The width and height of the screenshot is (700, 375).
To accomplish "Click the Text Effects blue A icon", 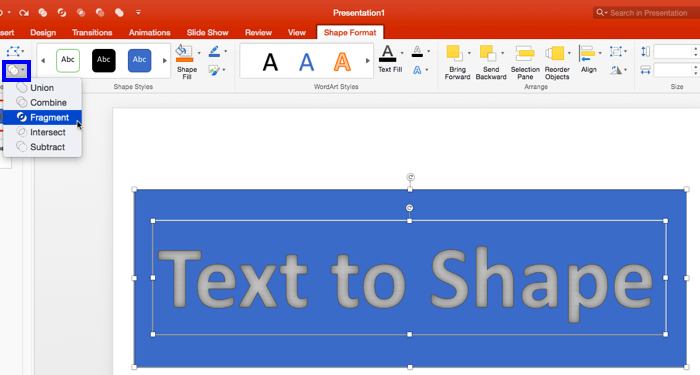I will point(417,70).
